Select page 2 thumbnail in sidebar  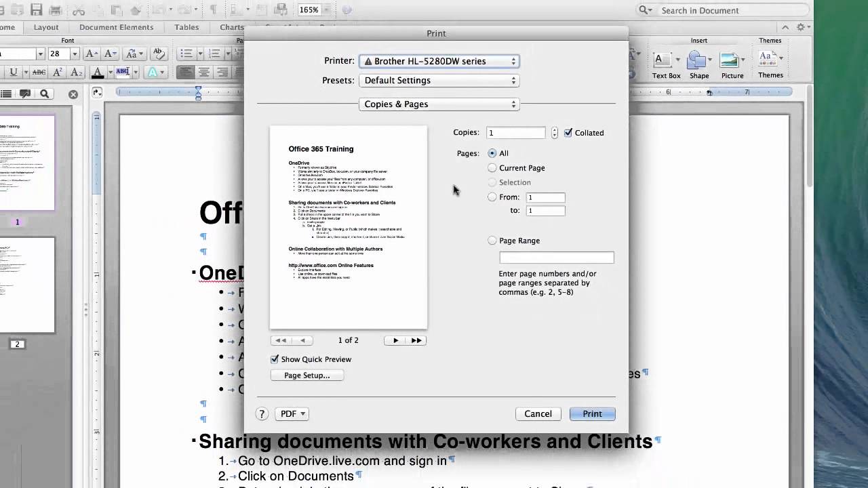click(x=27, y=285)
